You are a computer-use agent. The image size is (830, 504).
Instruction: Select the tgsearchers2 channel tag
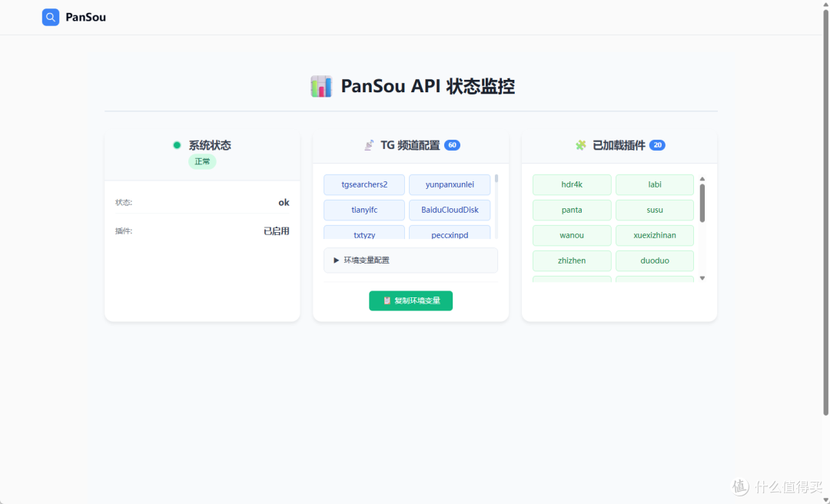click(x=364, y=184)
